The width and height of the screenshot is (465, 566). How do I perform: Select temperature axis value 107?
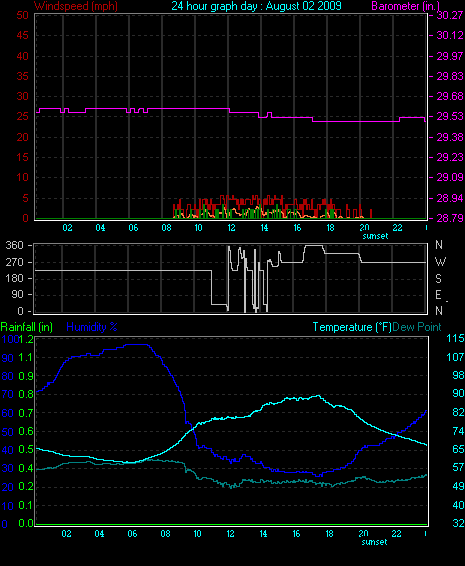pos(455,357)
